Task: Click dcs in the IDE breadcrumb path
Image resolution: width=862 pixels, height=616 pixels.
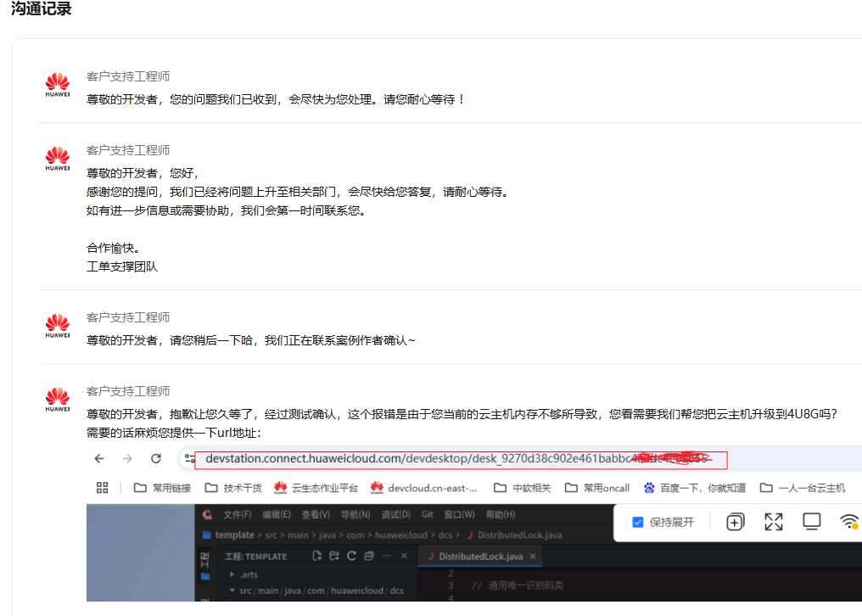Action: click(x=445, y=535)
